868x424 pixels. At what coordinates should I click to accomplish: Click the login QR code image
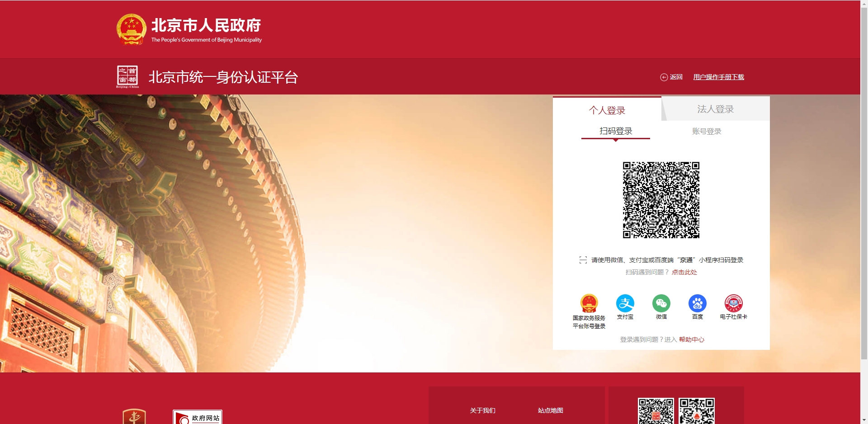[x=661, y=200]
